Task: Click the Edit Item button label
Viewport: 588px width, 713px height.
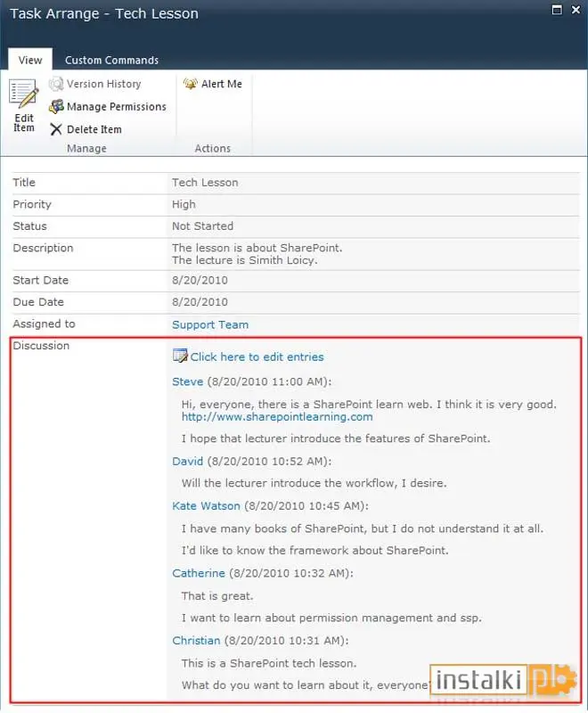Action: tap(24, 123)
